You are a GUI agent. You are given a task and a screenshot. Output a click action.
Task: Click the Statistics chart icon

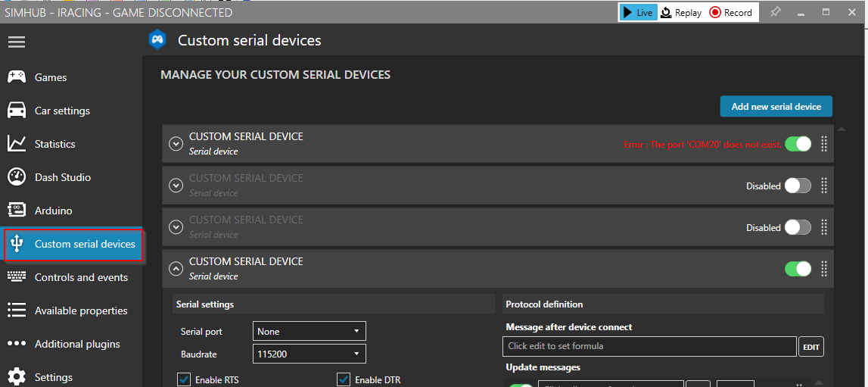coord(17,144)
